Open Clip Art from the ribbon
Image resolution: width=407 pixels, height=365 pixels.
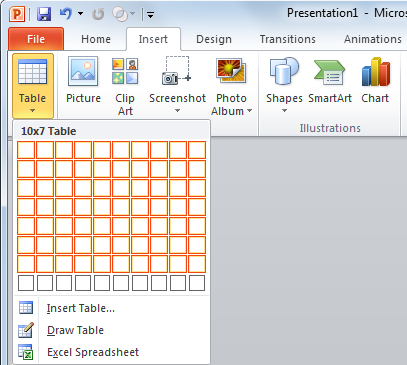pos(125,71)
